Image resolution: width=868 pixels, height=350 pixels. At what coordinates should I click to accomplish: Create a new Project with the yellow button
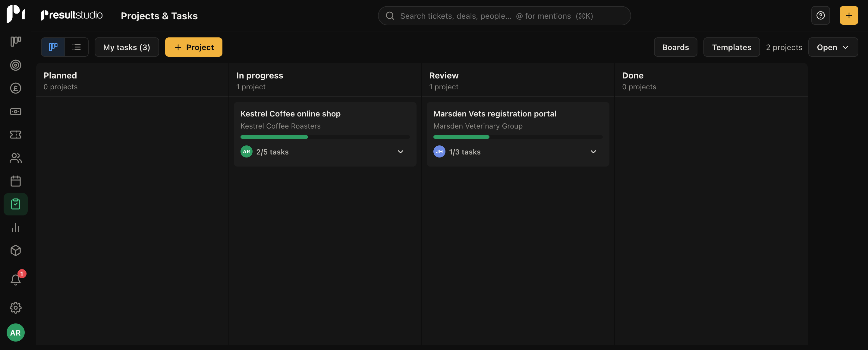[193, 47]
